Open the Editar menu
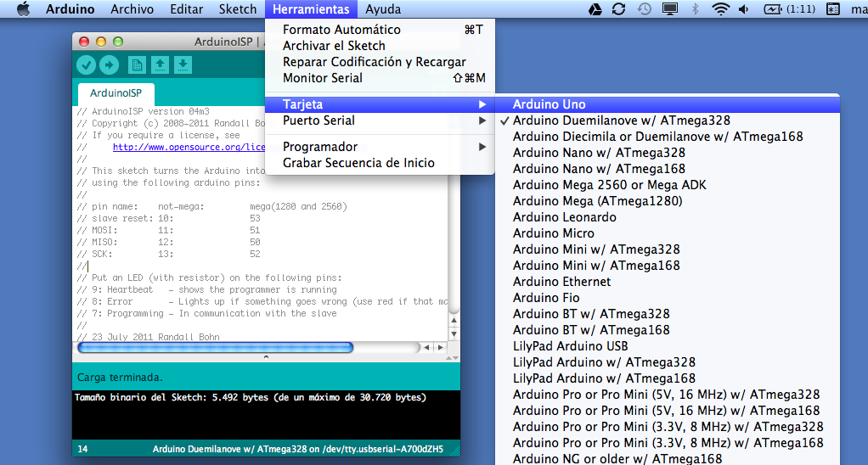Viewport: 868px width, 465px height. point(187,8)
